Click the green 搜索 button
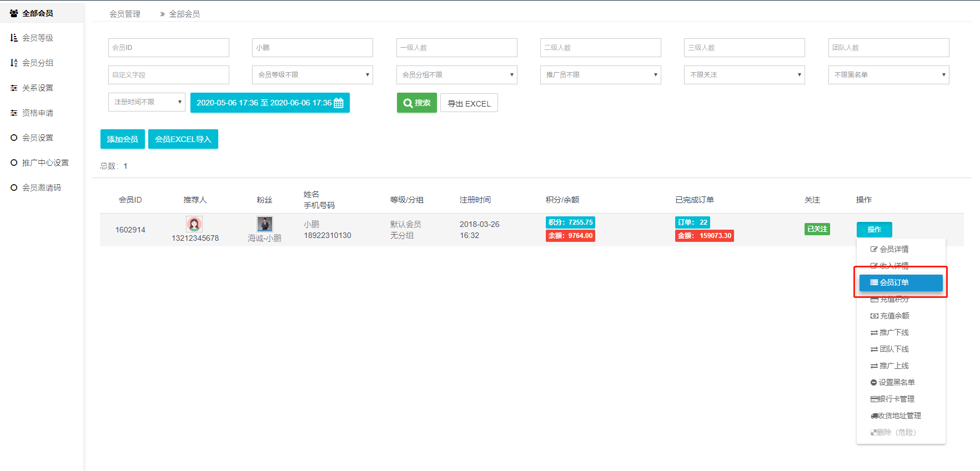Screen dimensions: 980x471 click(417, 103)
